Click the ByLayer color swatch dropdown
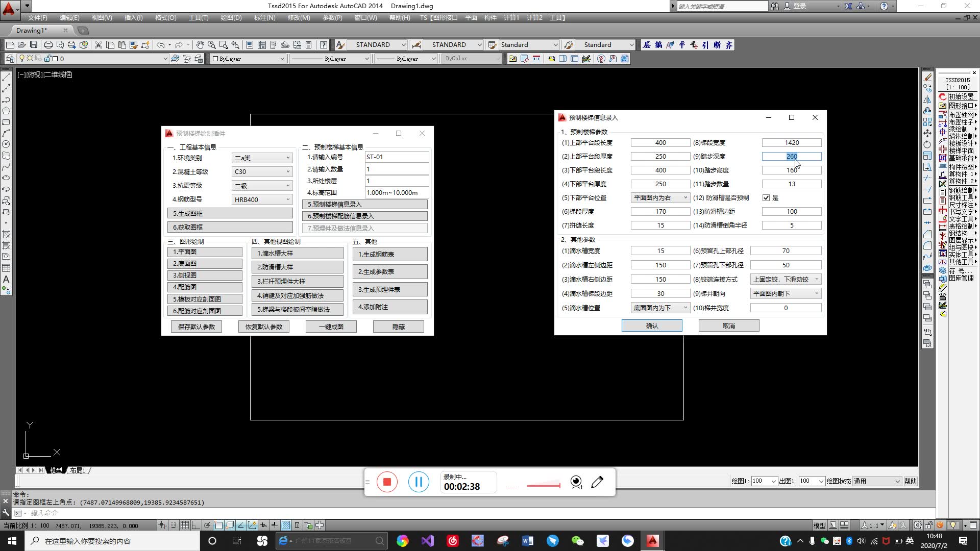Image resolution: width=980 pixels, height=551 pixels. tap(248, 59)
